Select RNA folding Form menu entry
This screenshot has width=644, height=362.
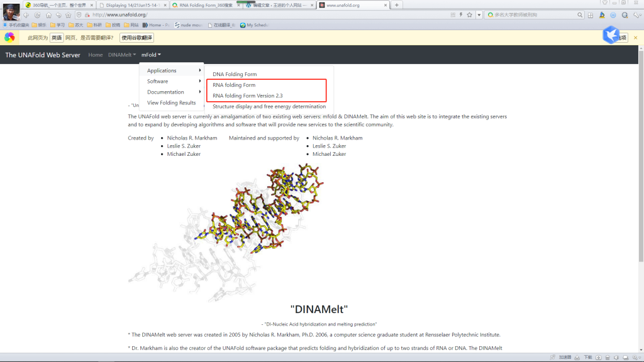click(x=234, y=85)
